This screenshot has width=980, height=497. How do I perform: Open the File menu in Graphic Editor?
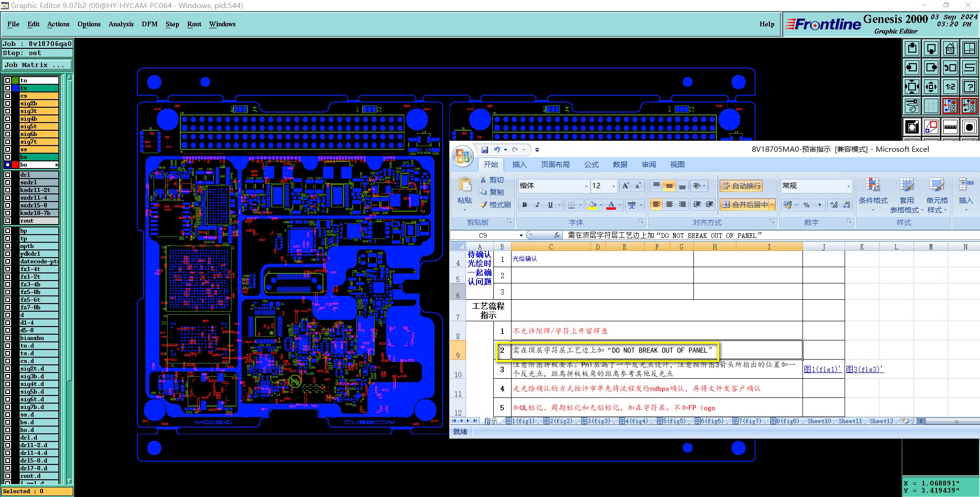tap(13, 24)
